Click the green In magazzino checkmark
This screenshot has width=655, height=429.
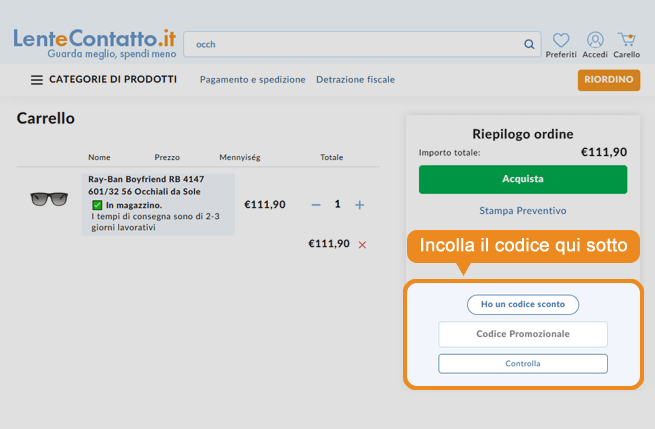click(97, 205)
